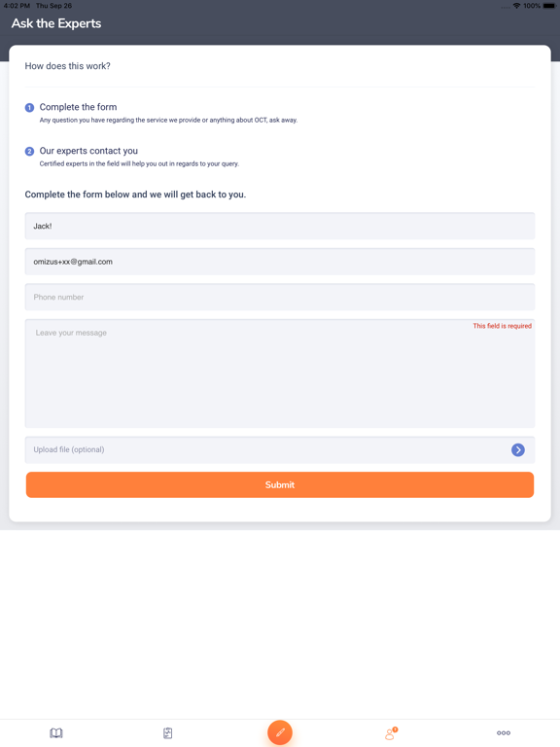The width and height of the screenshot is (560, 747).
Task: Tap the Complete the form step text
Action: pyautogui.click(x=78, y=107)
